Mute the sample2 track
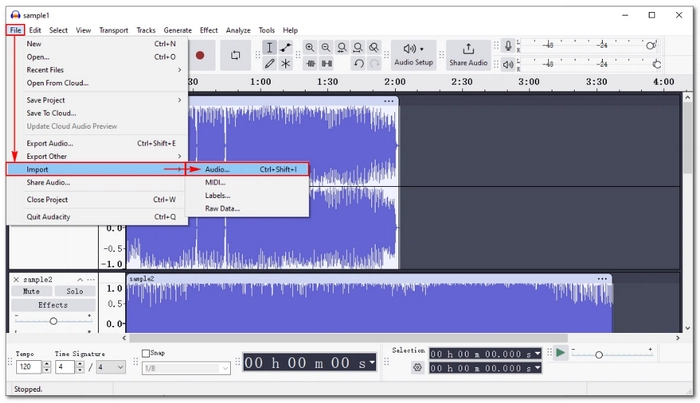Image resolution: width=700 pixels, height=403 pixels. point(31,291)
